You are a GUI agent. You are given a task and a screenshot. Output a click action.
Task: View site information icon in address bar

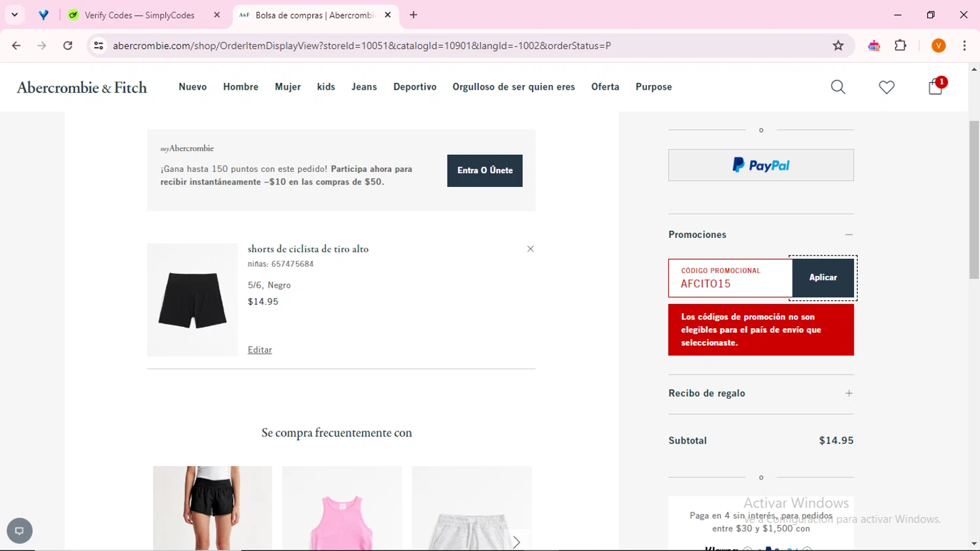pyautogui.click(x=99, y=46)
